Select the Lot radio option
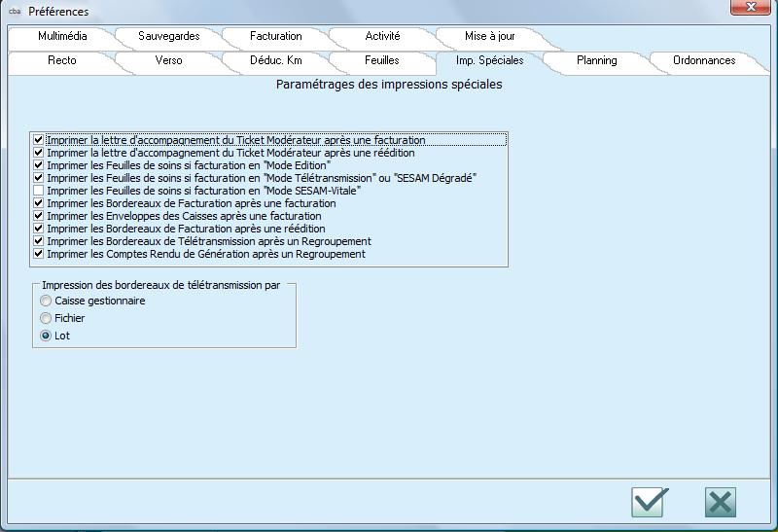This screenshot has width=778, height=532. tap(46, 336)
